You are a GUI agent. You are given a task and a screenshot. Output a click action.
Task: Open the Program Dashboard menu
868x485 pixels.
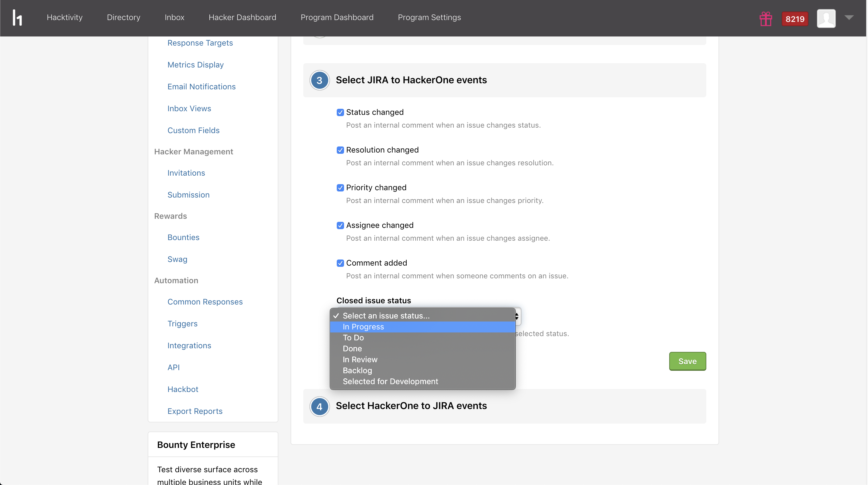tap(337, 18)
